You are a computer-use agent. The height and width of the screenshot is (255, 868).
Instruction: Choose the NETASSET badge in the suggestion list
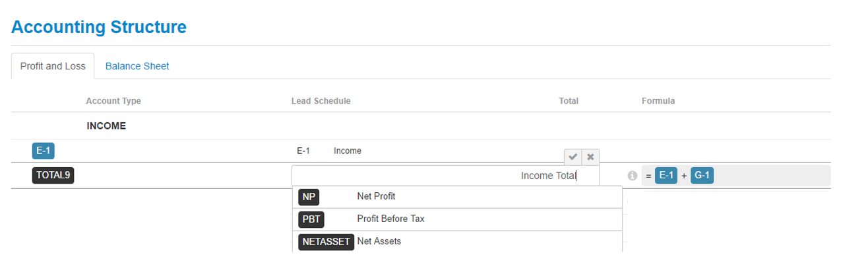[326, 242]
